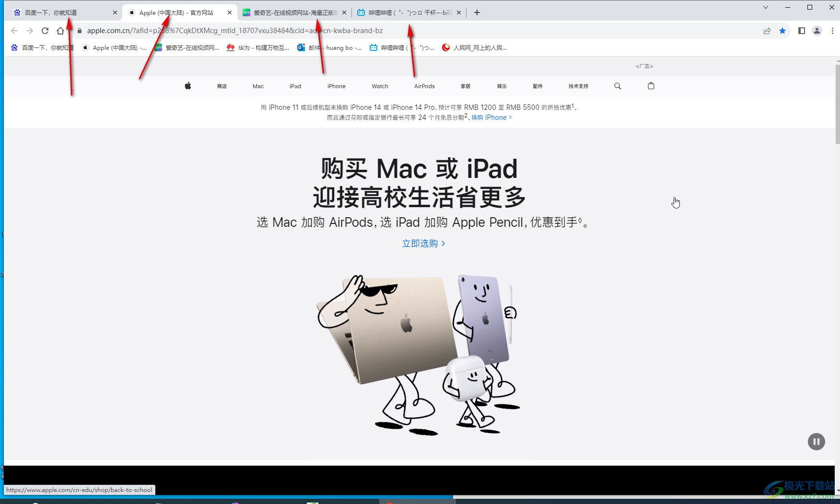Open the user profile menu

(x=817, y=31)
